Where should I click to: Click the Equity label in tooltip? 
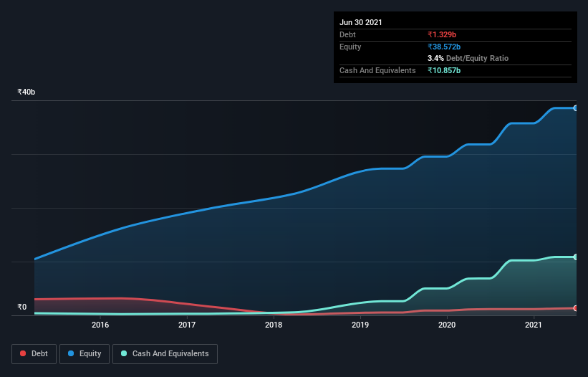(x=350, y=47)
